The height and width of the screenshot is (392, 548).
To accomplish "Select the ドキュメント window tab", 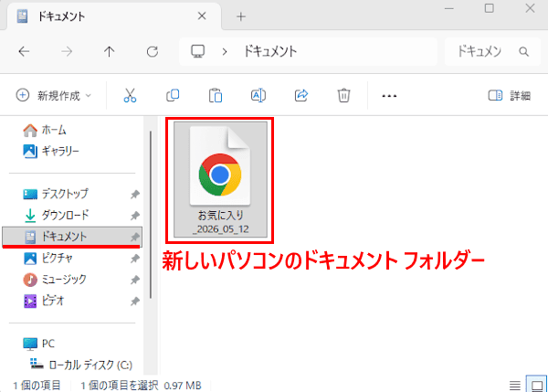I will [113, 16].
